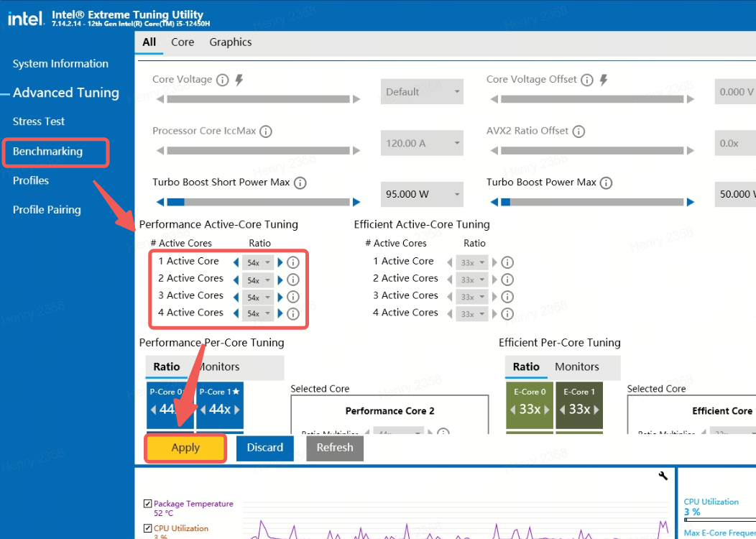Open performance 4 Active Cores 54x dropdown

[258, 313]
